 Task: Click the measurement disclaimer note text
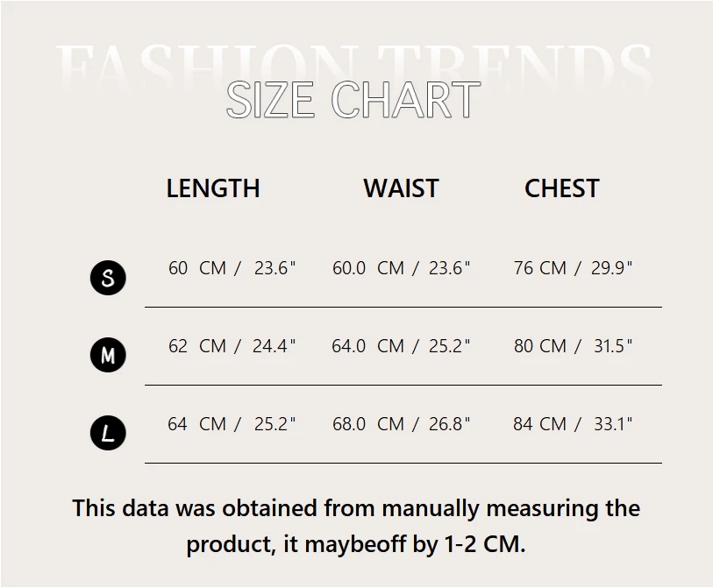(356, 526)
